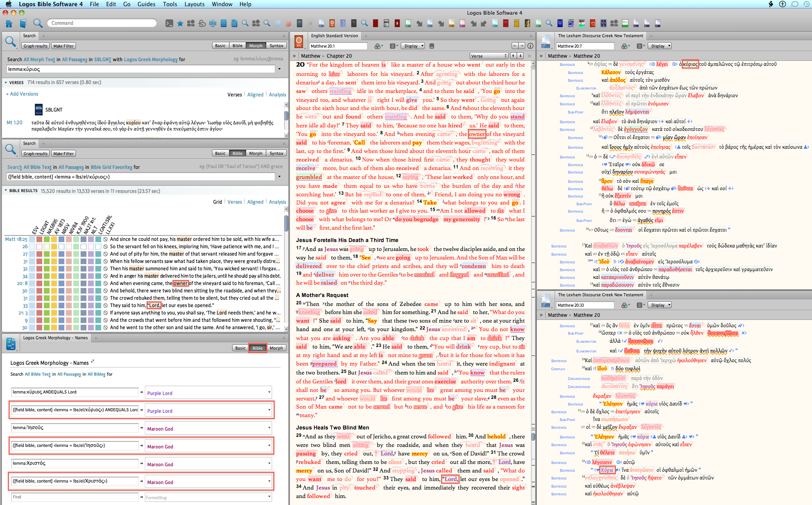
Task: Click the blue Favorites star icon
Action: click(x=180, y=23)
